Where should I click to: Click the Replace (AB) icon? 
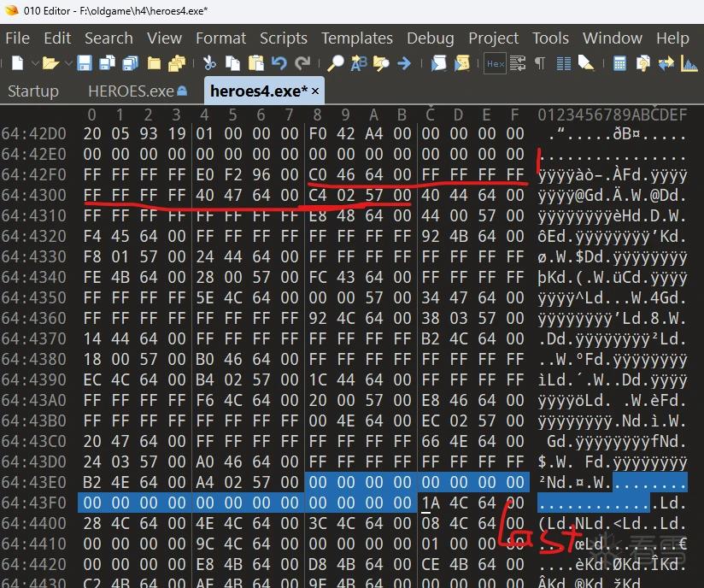(359, 63)
